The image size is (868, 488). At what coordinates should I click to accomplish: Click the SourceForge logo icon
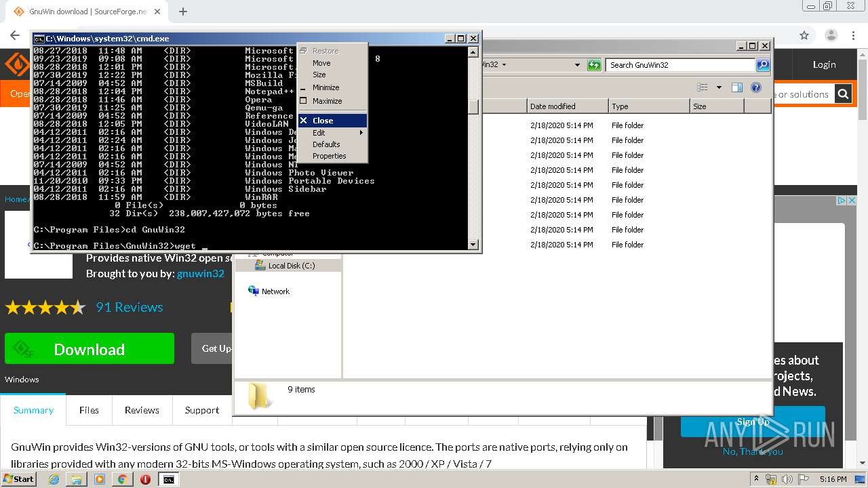click(x=17, y=64)
